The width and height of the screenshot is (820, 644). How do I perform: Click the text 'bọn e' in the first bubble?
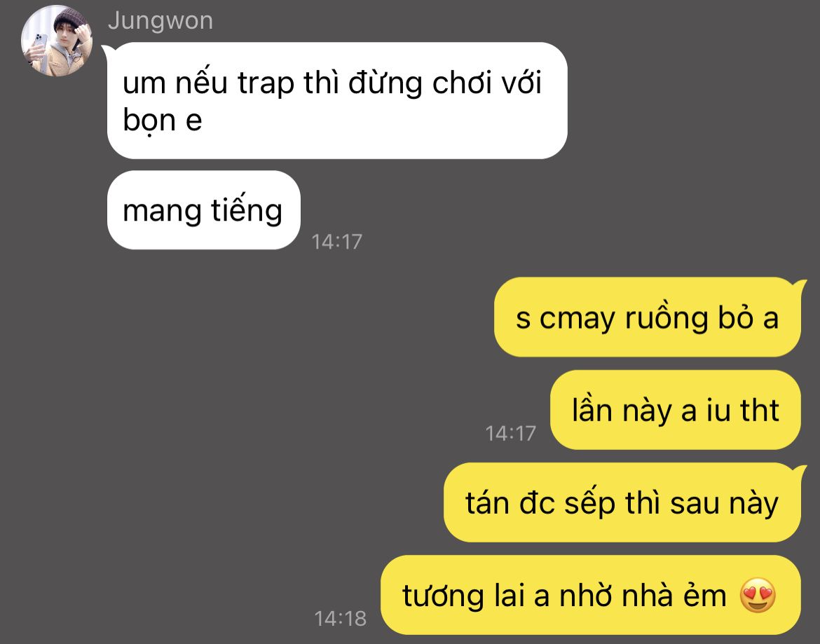[x=162, y=122]
